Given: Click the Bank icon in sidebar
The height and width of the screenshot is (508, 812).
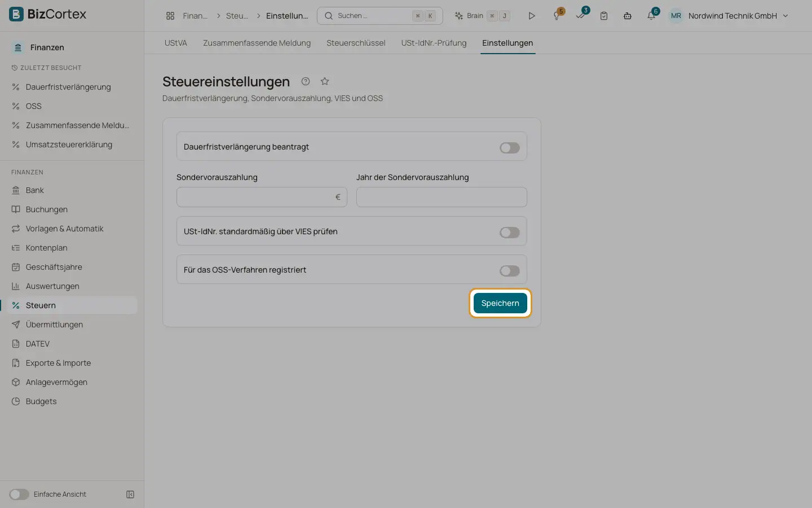Looking at the screenshot, I should pyautogui.click(x=16, y=190).
